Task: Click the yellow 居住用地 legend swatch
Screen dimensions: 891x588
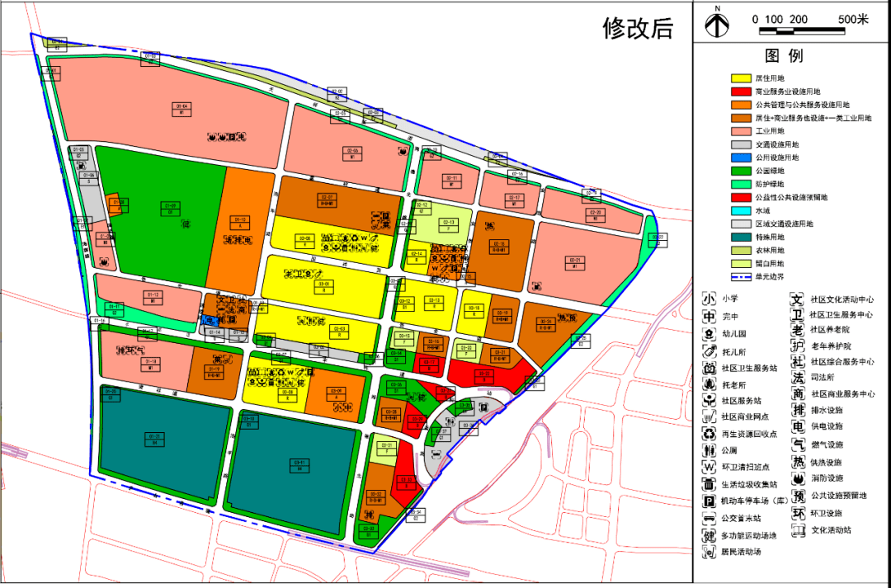Action: coord(741,78)
